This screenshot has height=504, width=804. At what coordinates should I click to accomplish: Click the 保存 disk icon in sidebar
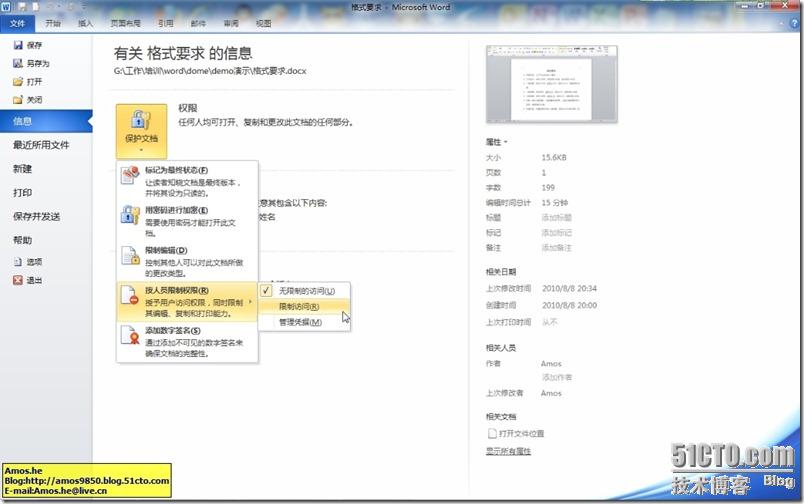[x=18, y=45]
